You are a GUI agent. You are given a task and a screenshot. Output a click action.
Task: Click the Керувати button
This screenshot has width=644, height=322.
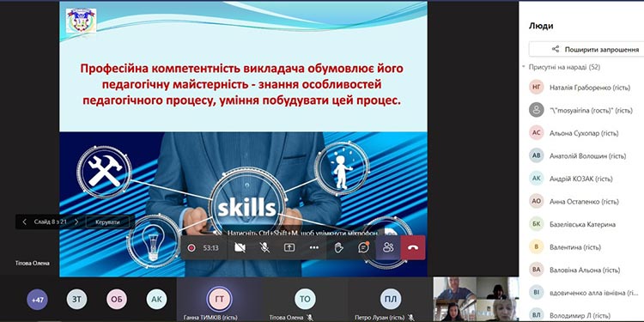(x=107, y=222)
